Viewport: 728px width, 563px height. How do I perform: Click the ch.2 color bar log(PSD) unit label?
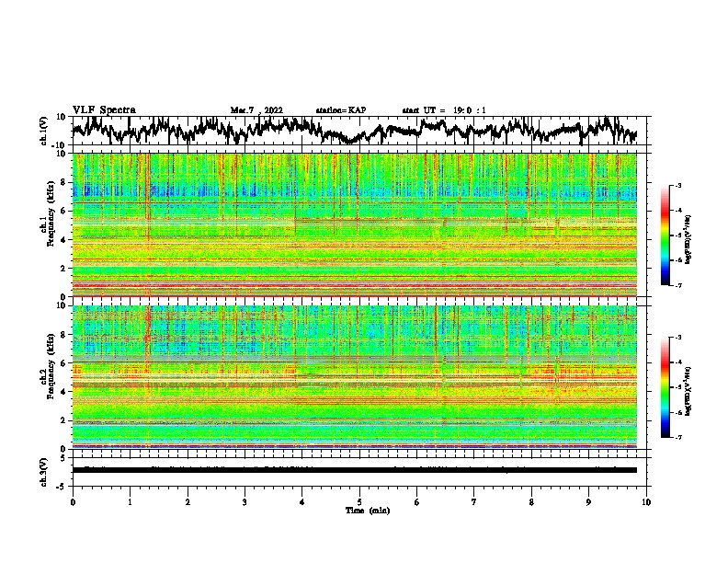pyautogui.click(x=688, y=391)
